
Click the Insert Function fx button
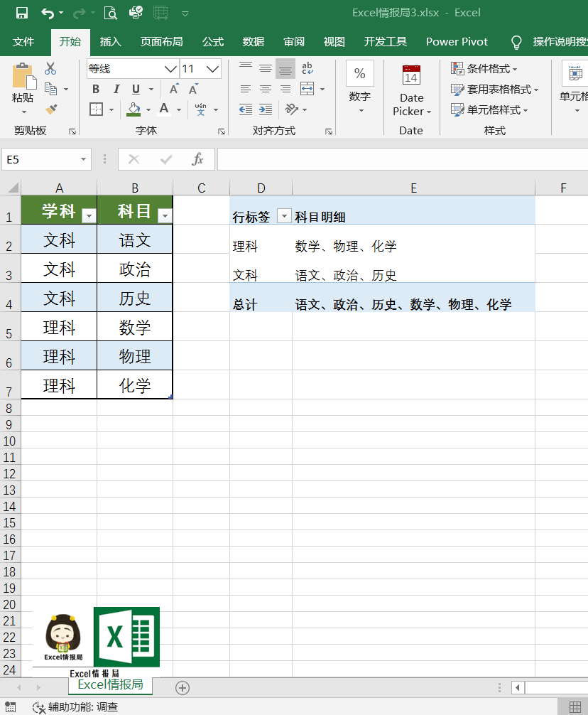pos(197,159)
